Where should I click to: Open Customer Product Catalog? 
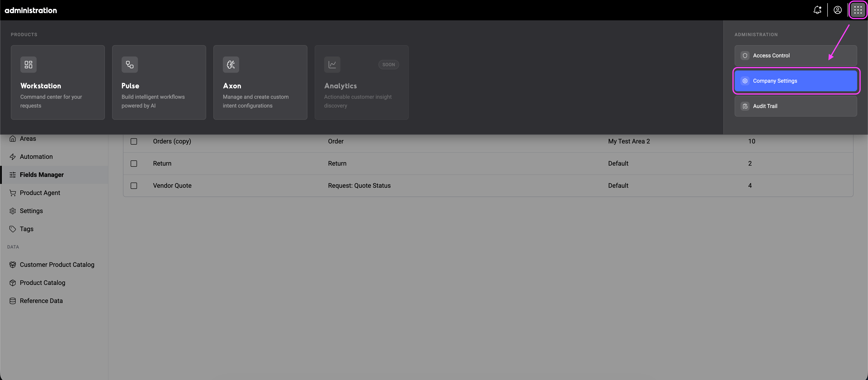point(54,265)
